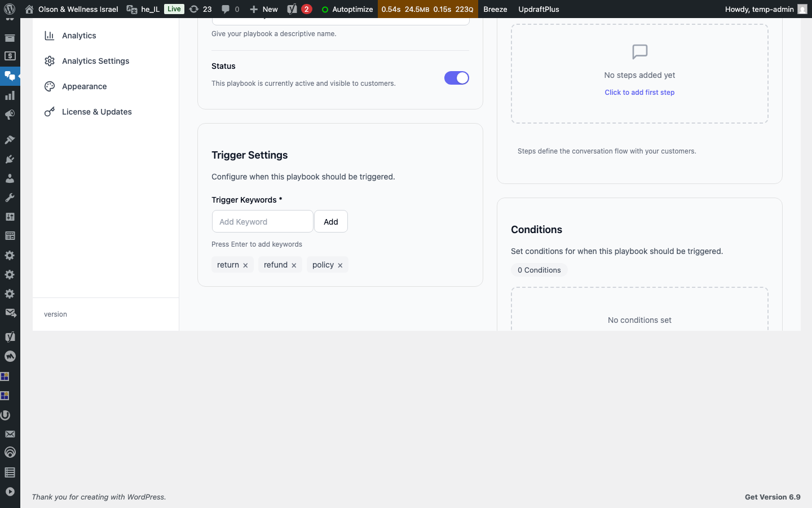Remove the 'return' keyword tag

(x=245, y=265)
